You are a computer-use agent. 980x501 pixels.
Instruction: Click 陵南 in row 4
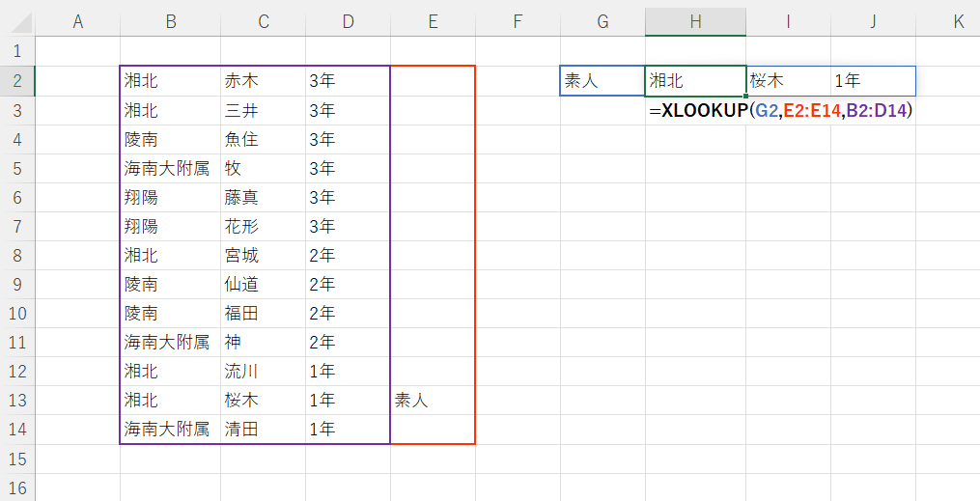[141, 139]
